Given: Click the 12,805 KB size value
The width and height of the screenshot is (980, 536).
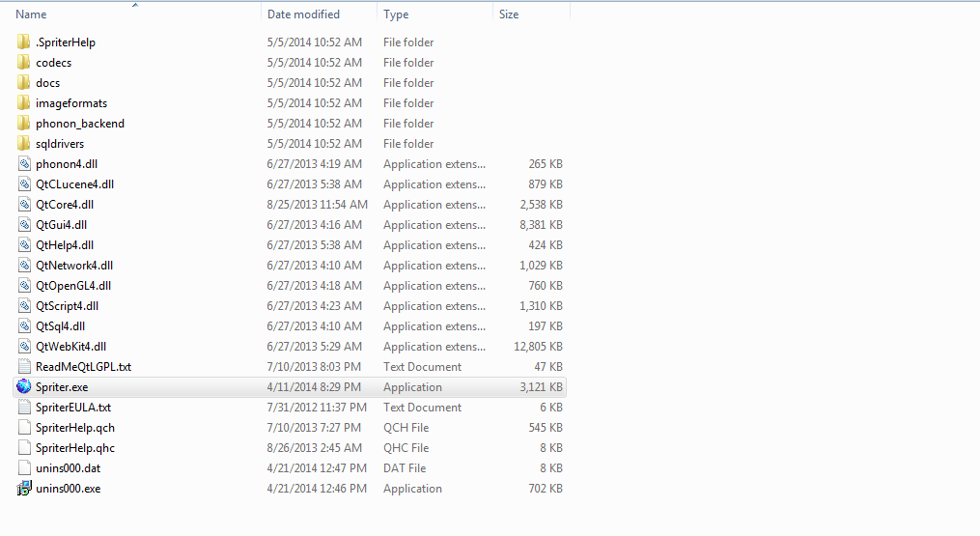Looking at the screenshot, I should pos(538,347).
